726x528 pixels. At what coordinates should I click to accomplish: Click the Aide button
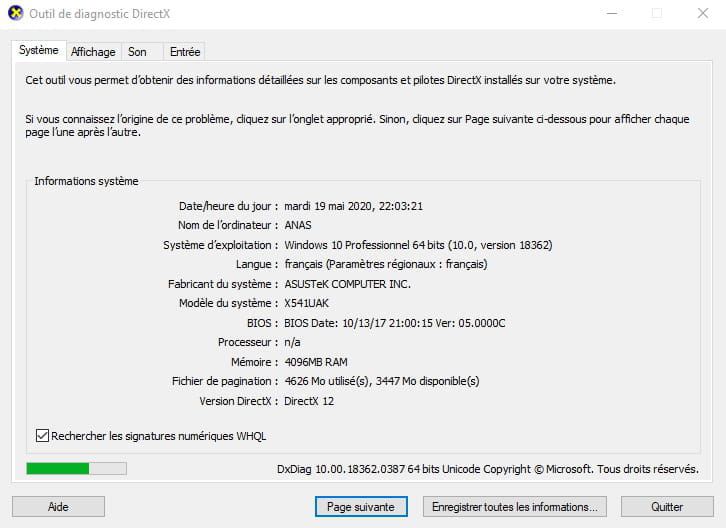[x=58, y=507]
